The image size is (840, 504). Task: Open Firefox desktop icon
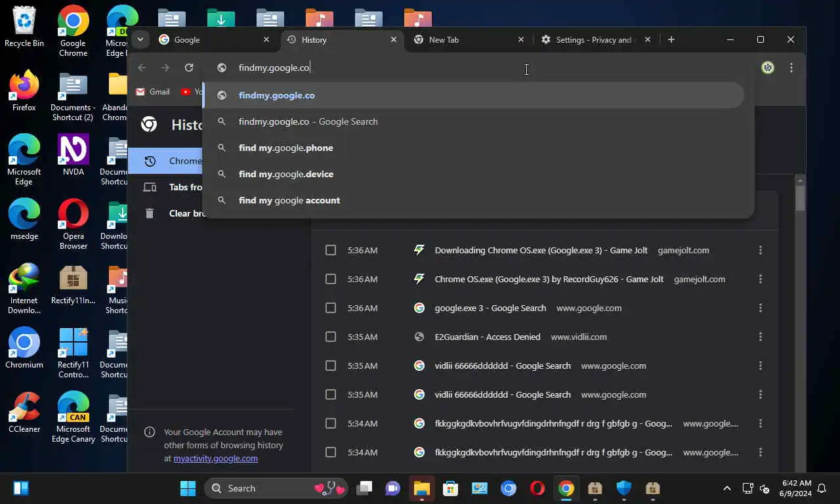[x=24, y=91]
